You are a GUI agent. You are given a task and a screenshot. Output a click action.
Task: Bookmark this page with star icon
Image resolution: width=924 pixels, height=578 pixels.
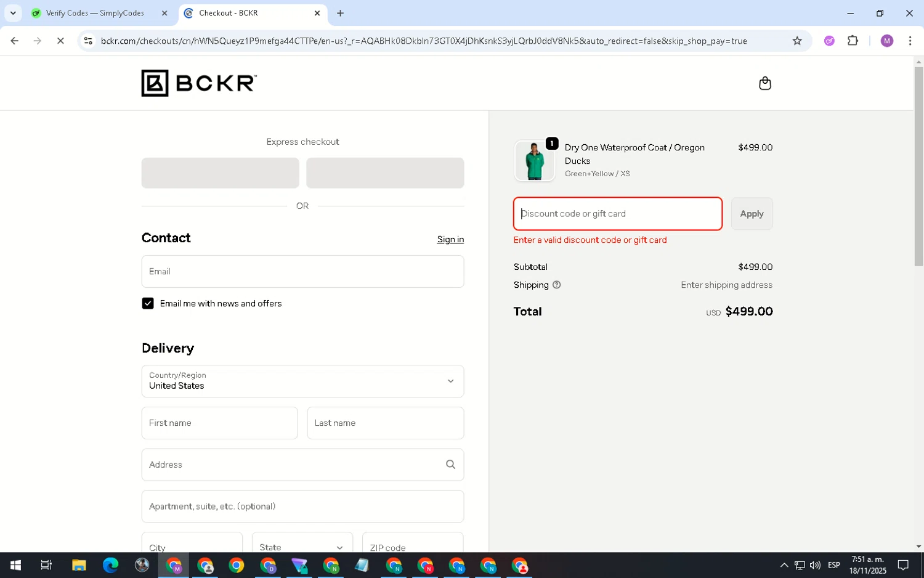click(x=797, y=41)
